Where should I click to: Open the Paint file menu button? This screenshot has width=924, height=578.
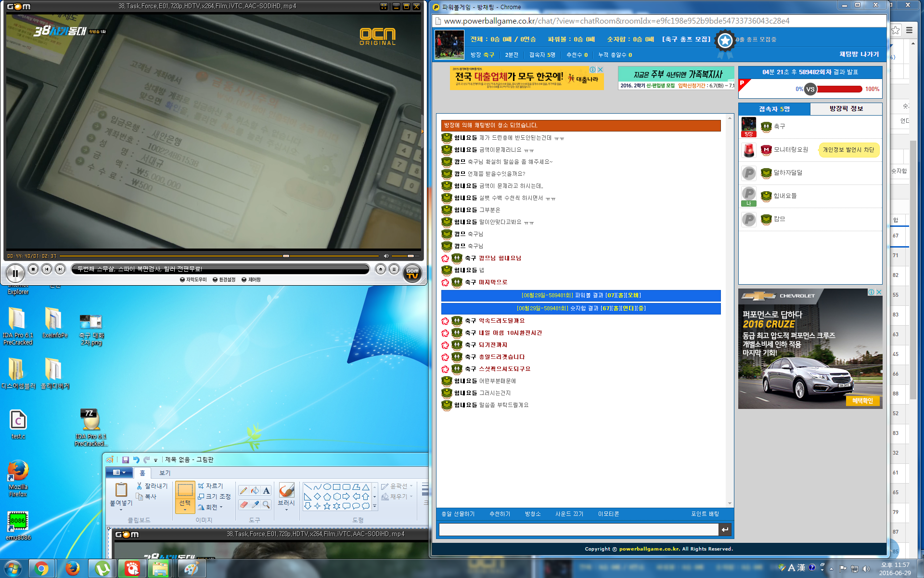119,473
